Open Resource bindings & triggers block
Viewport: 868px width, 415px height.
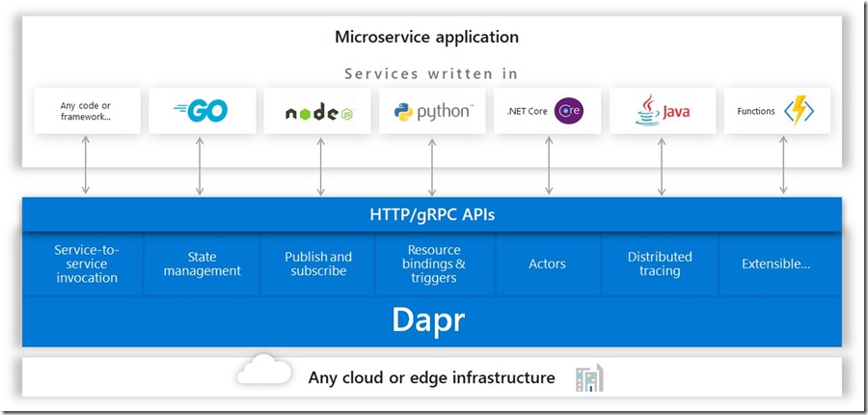434,263
